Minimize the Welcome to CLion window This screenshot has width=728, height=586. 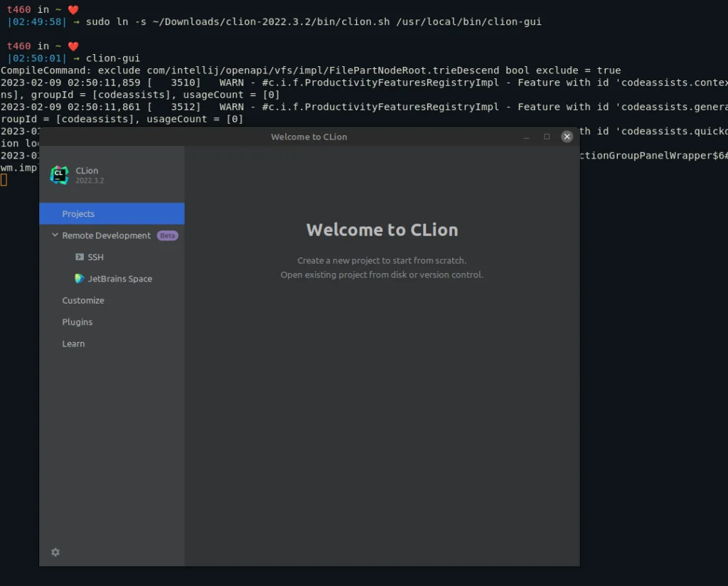pos(527,137)
